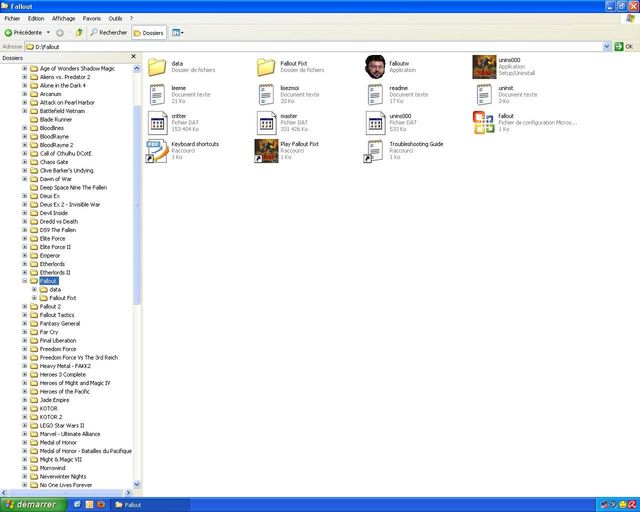640x512 pixels.
Task: Open the address bar dropdown arrow
Action: coord(607,47)
